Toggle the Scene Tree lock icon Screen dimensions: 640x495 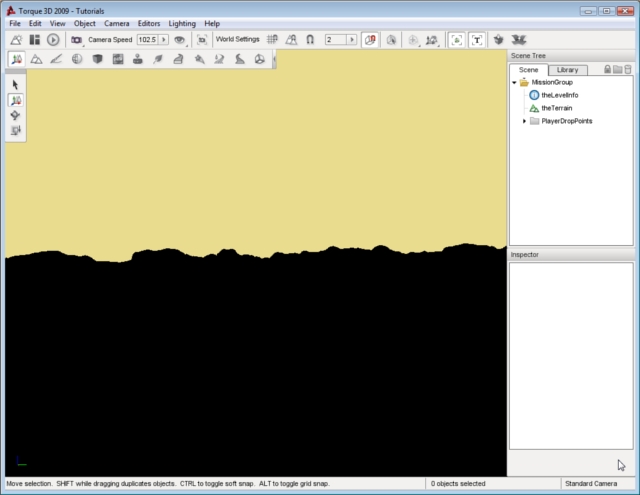(607, 69)
